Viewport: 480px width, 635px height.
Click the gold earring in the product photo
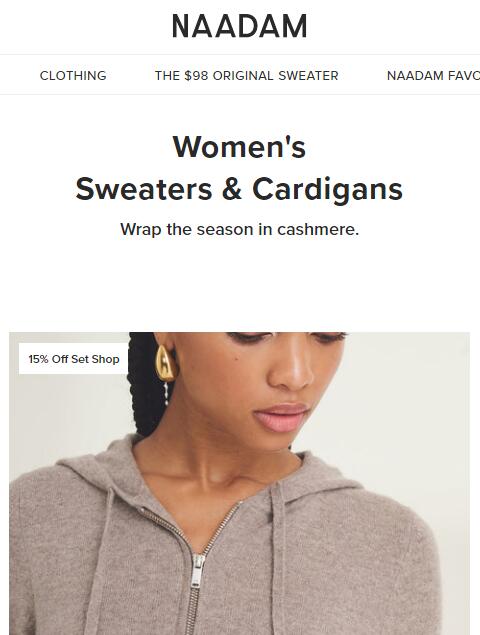(x=165, y=364)
